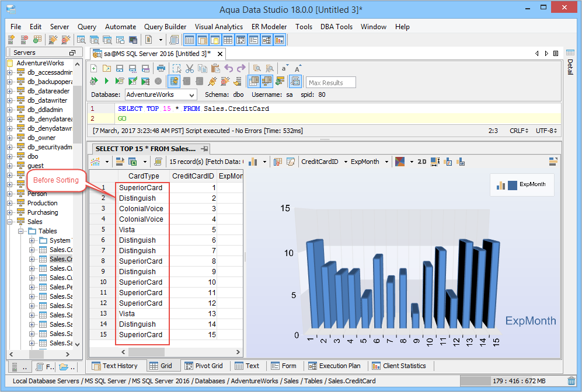The height and width of the screenshot is (392, 582).
Task: Toggle the tree layout button in main toolbar
Action: (x=267, y=40)
